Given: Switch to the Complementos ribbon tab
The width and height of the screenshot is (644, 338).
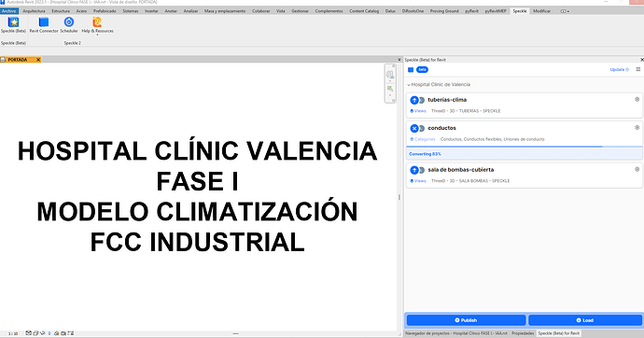Looking at the screenshot, I should pyautogui.click(x=329, y=11).
